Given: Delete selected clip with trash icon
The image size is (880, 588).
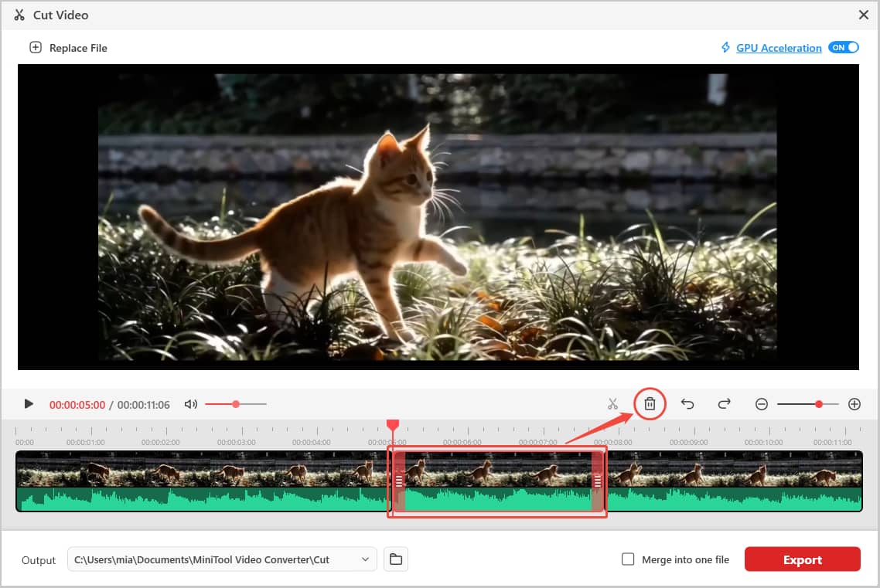Looking at the screenshot, I should click(650, 403).
